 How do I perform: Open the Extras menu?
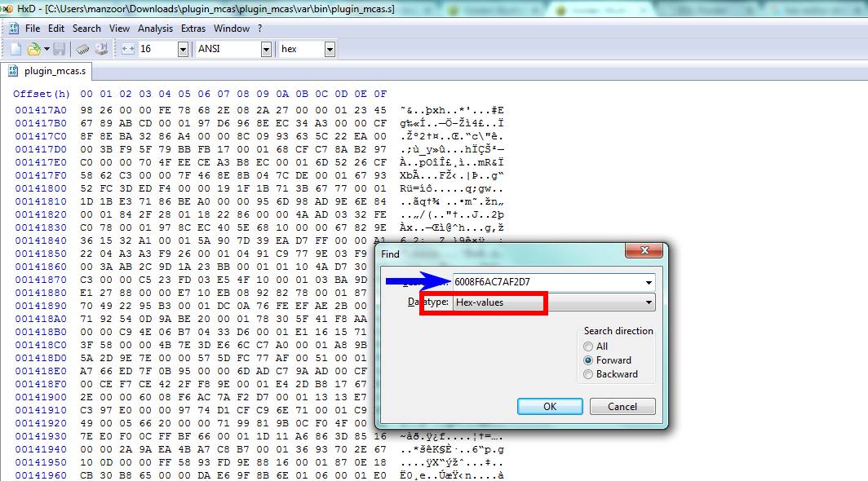193,29
